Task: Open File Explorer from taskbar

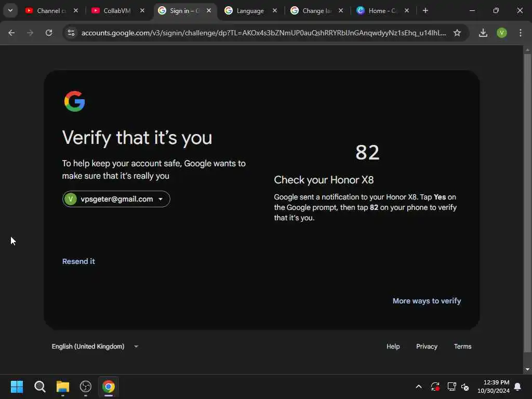Action: 63,387
